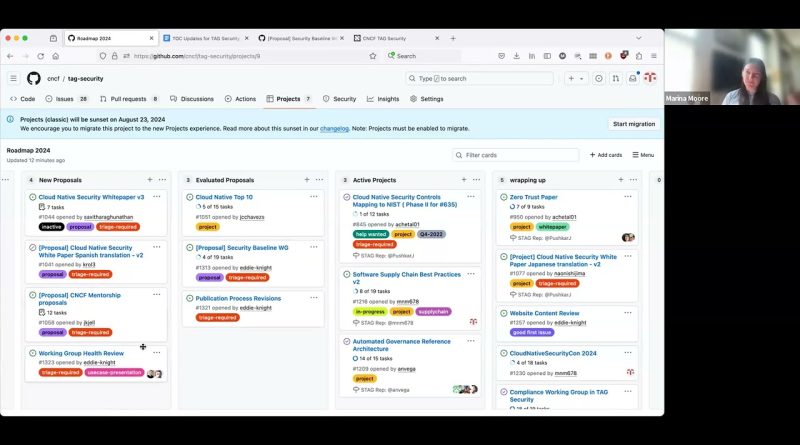Open Publication Process Revisions card
The image size is (800, 445).
pos(238,298)
